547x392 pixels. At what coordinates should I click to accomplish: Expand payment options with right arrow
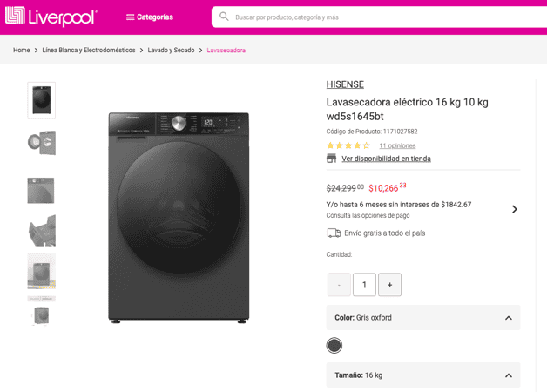(x=514, y=209)
